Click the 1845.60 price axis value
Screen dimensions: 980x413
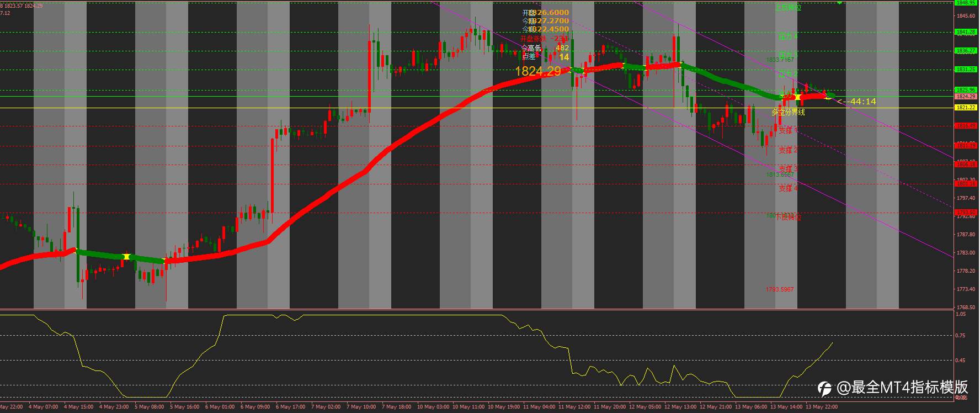click(966, 15)
